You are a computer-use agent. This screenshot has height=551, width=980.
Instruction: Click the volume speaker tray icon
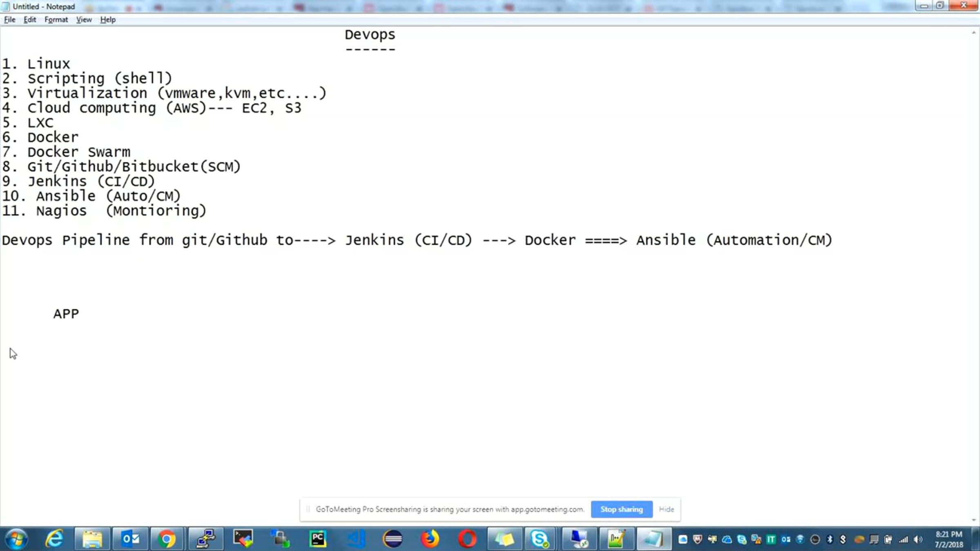pos(918,540)
